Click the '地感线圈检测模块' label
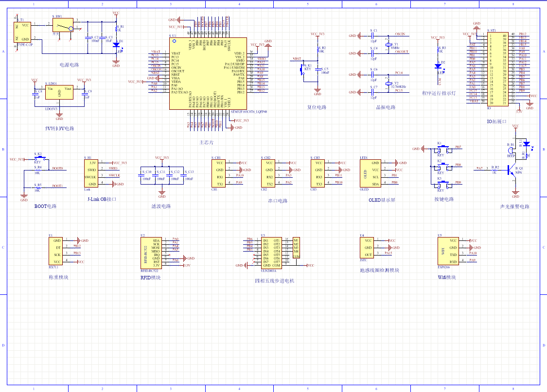 click(x=380, y=271)
